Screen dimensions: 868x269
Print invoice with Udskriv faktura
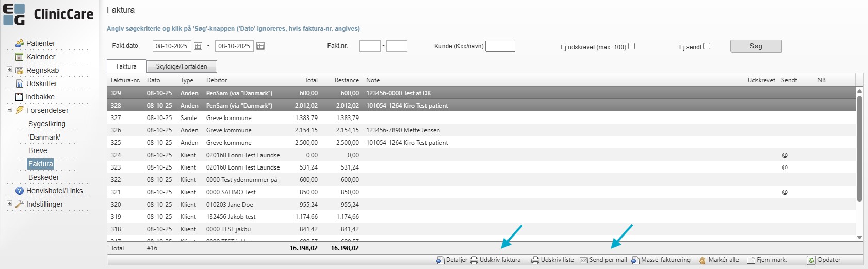pos(495,260)
